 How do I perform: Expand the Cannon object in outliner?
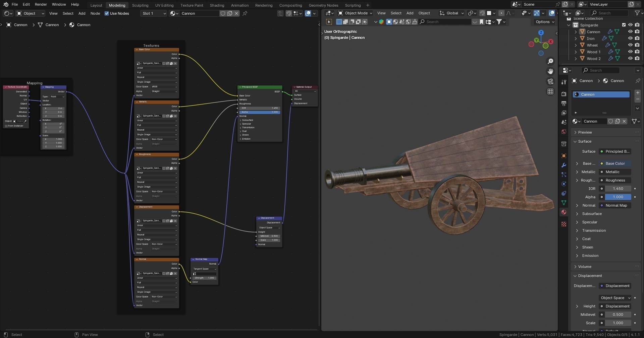click(576, 32)
